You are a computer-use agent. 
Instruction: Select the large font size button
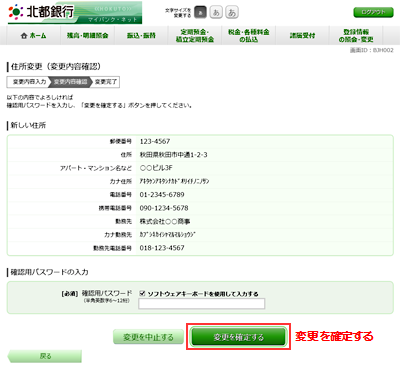(x=232, y=13)
